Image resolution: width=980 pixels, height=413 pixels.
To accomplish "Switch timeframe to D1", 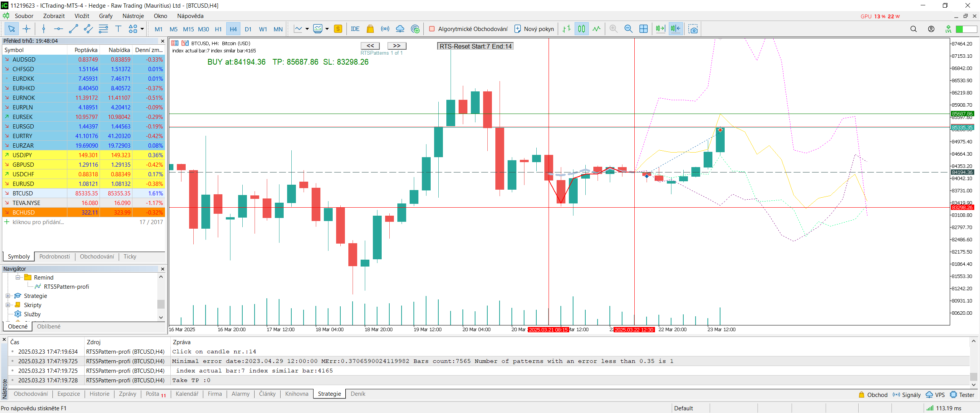I will click(x=248, y=29).
